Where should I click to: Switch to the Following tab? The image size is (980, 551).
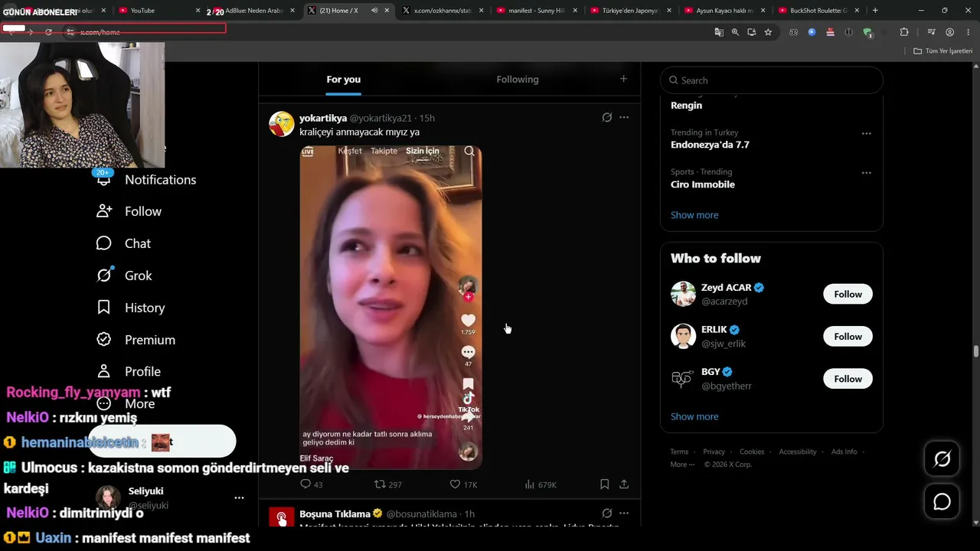point(518,80)
